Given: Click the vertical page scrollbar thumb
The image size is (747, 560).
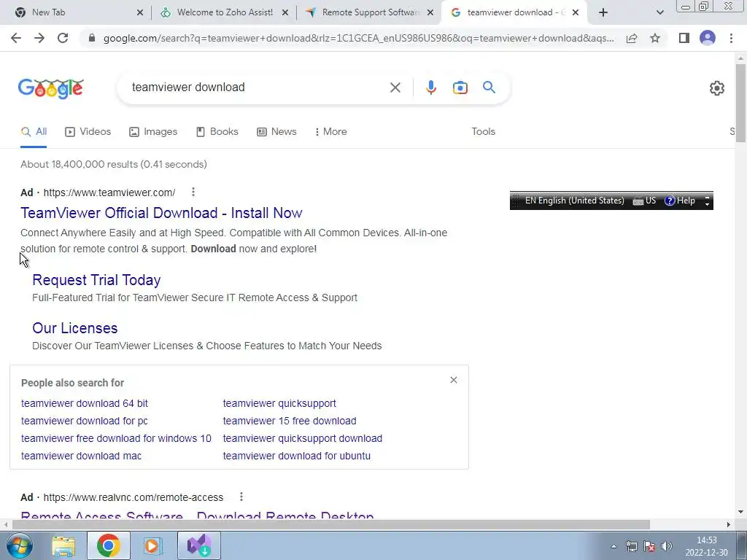Looking at the screenshot, I should point(740,102).
